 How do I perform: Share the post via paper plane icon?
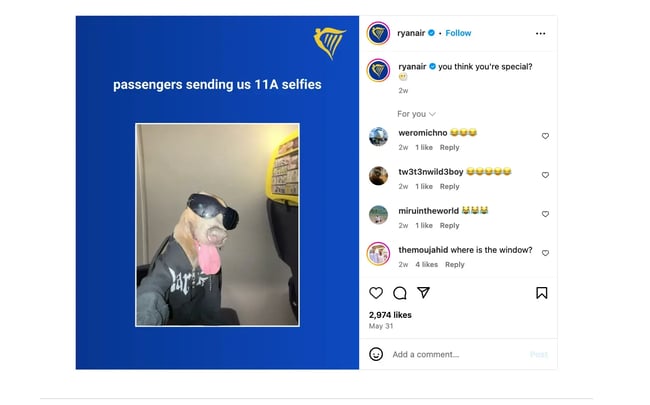point(423,293)
